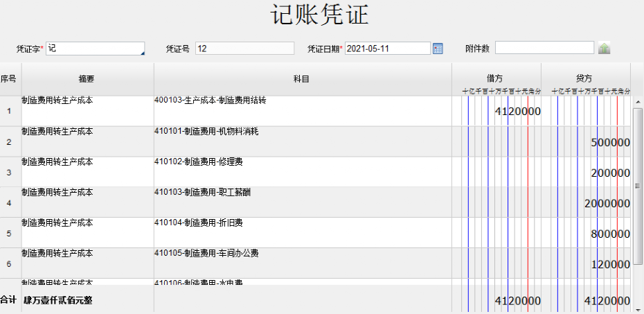Screen dimensions: 644x314
Task: Click the attachment upload icon beside 附件数
Action: click(605, 49)
